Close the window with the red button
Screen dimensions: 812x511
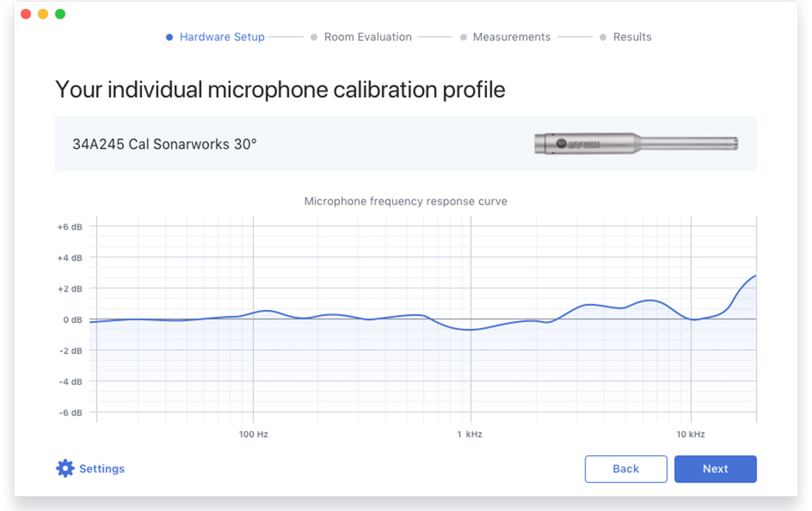(26, 14)
